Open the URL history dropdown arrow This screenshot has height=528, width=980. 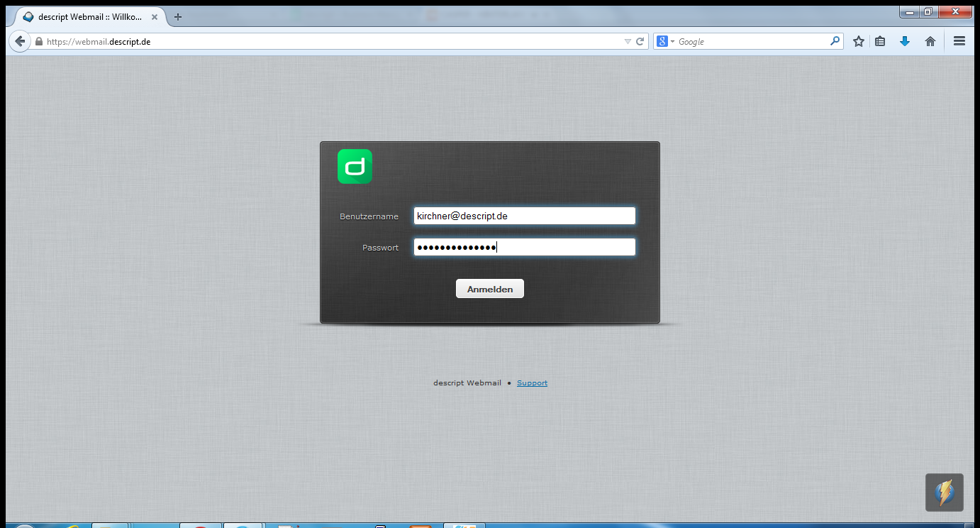click(628, 42)
